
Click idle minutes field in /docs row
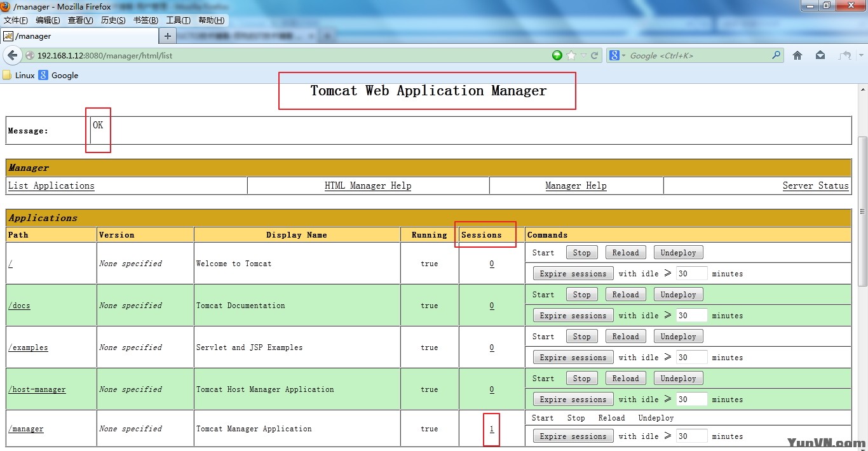click(x=691, y=316)
